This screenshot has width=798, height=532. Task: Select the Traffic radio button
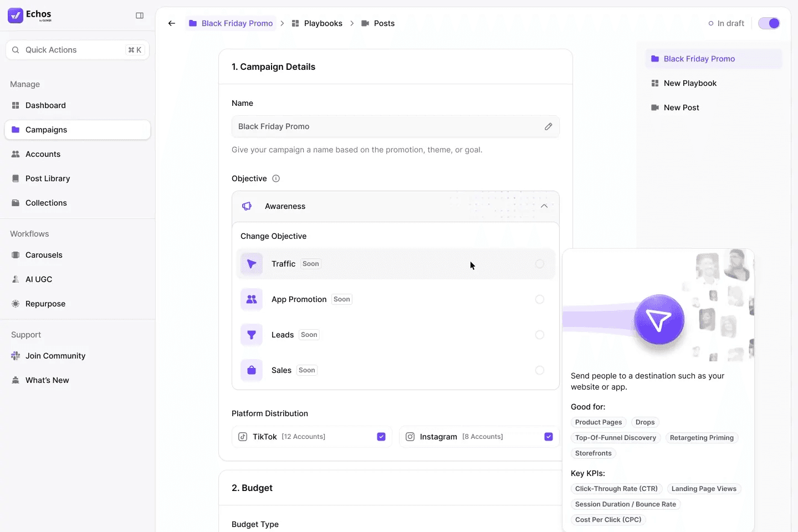pos(540,264)
